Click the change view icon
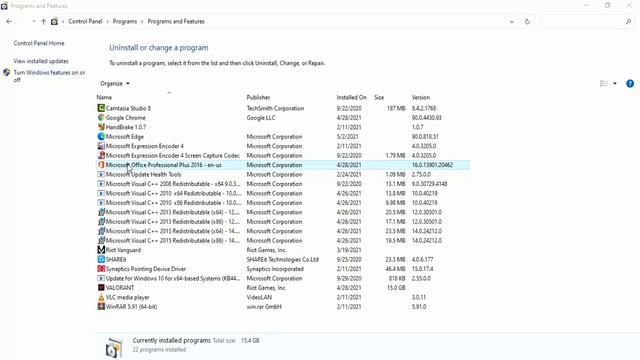Screen dimensions: 640x360 click(x=603, y=84)
